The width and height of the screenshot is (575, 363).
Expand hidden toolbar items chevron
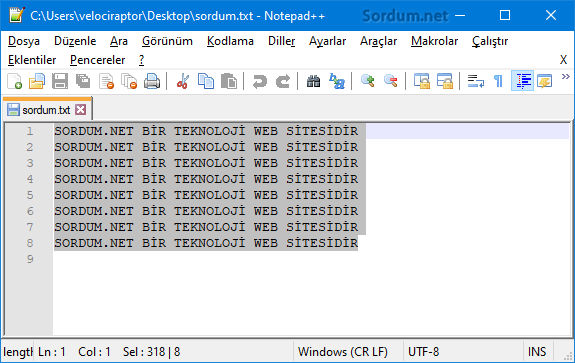coord(565,77)
